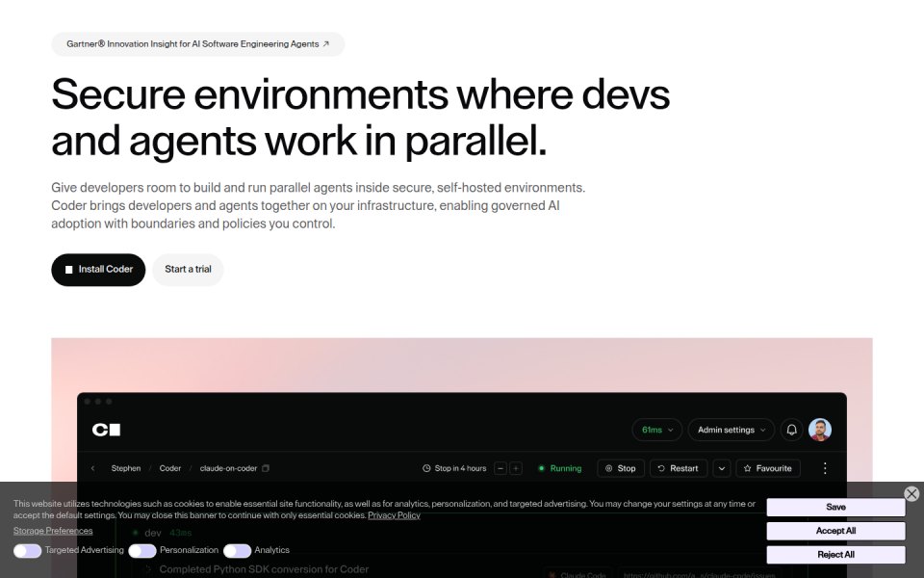Click Reject All cookies button

pyautogui.click(x=835, y=555)
